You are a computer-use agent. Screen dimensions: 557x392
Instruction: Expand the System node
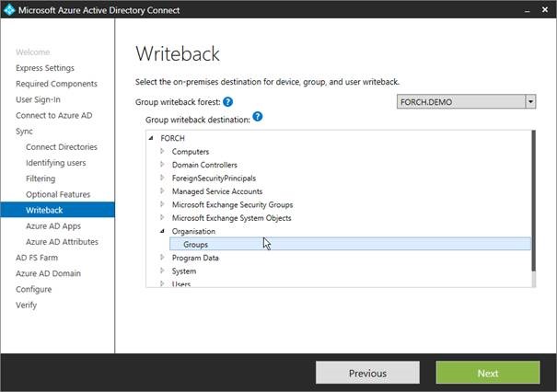tap(162, 271)
